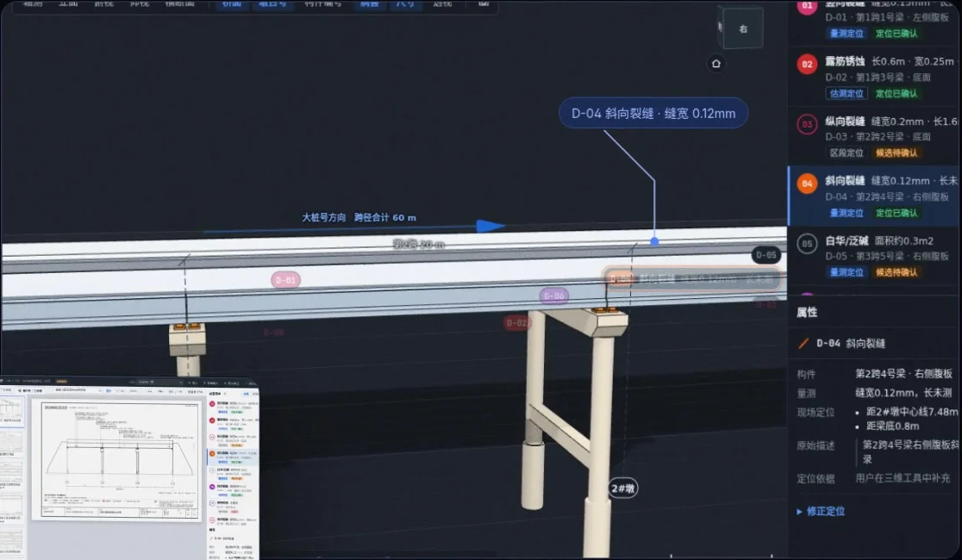Click the 右 face of the view cube
This screenshot has width=962, height=560.
point(743,28)
